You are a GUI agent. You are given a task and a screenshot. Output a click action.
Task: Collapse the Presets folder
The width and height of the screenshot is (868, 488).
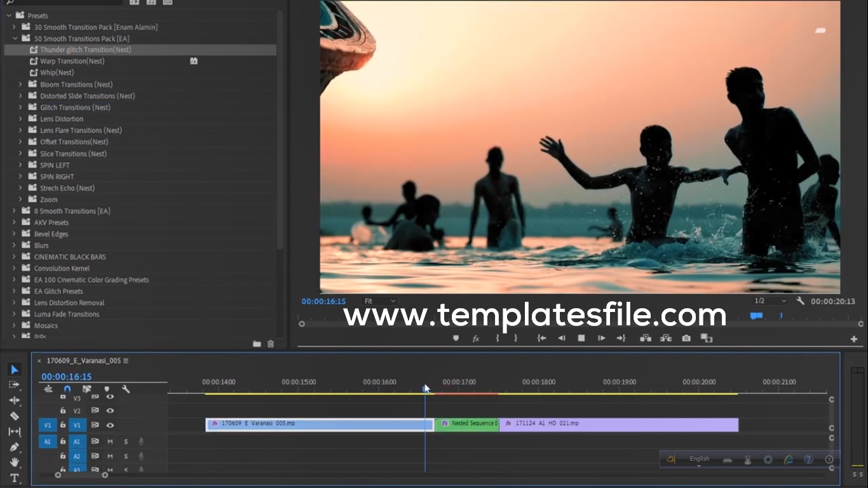pos(8,15)
